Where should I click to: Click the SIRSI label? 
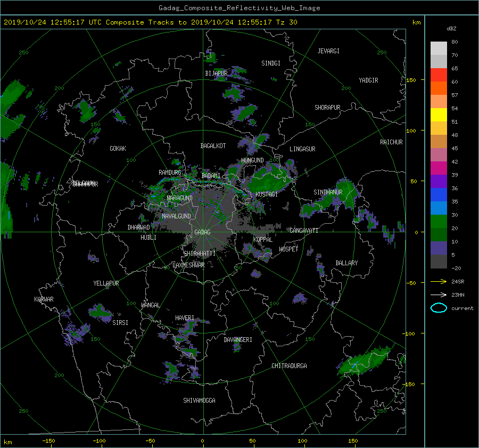point(120,323)
